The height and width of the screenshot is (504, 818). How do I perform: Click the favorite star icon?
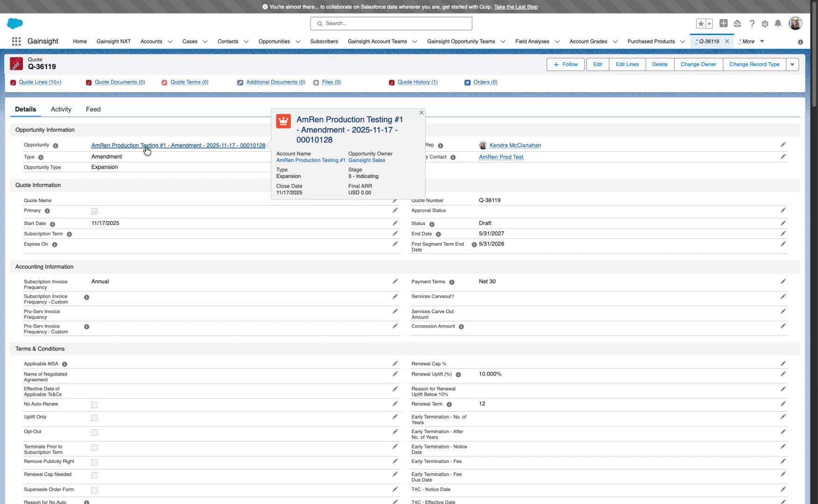pos(700,23)
